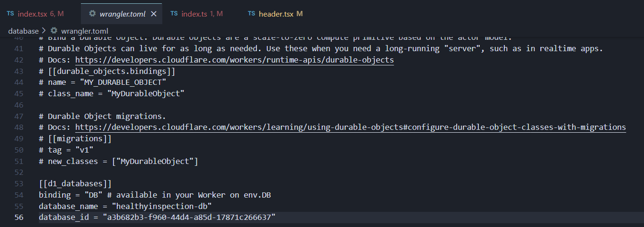Screen dimensions: 644x227
Task: Open the durable-objects runtime-apis docs link
Action: point(234,60)
